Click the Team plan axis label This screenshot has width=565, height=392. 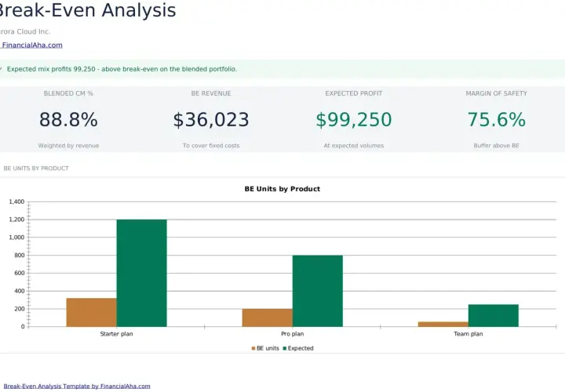click(x=468, y=334)
